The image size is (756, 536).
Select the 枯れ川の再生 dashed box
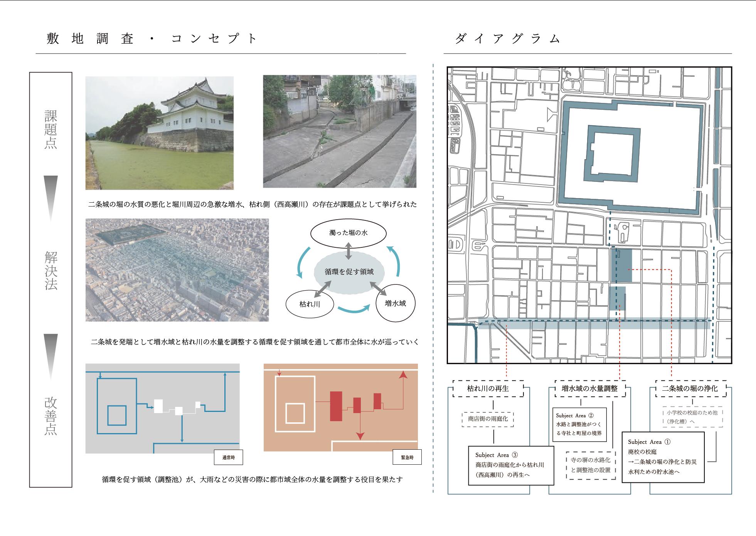(x=488, y=388)
